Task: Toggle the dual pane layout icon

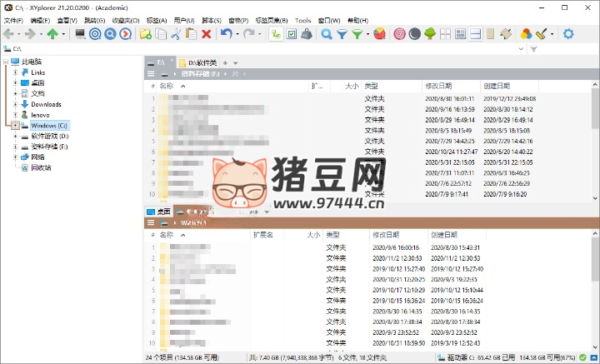Action: (475, 34)
